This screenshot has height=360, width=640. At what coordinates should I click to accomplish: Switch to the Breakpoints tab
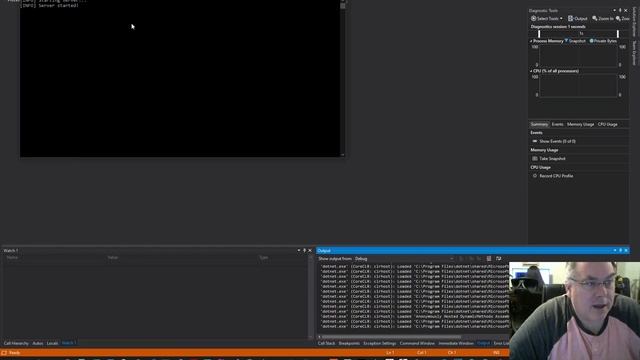(x=349, y=343)
